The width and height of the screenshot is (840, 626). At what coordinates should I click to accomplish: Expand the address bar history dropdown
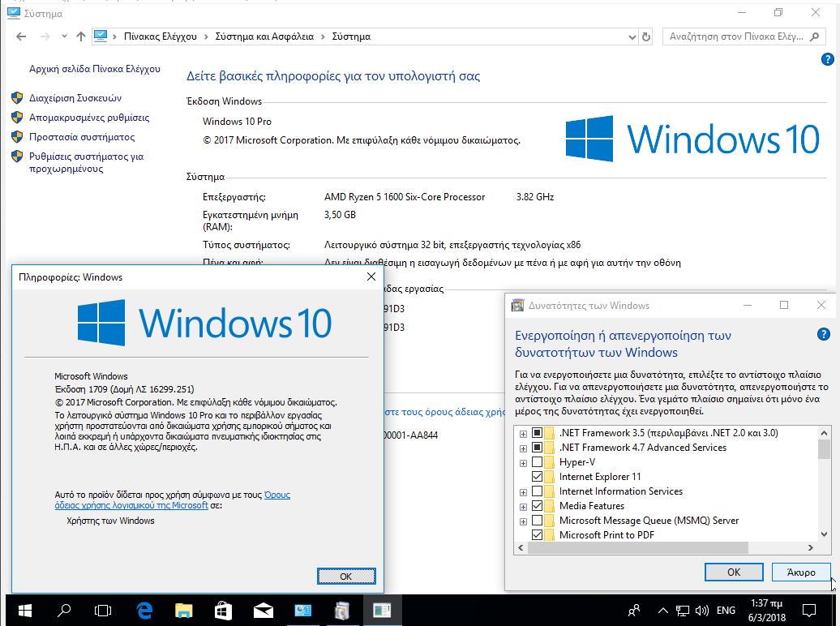coord(632,36)
